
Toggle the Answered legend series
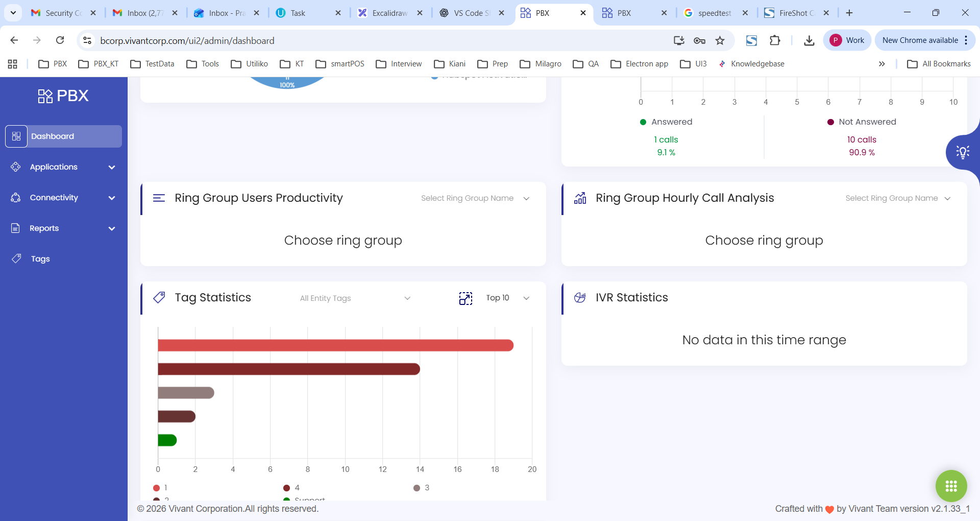[666, 122]
